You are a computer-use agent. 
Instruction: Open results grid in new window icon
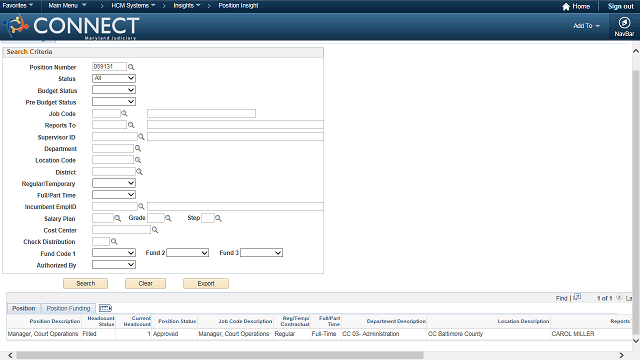(x=577, y=297)
